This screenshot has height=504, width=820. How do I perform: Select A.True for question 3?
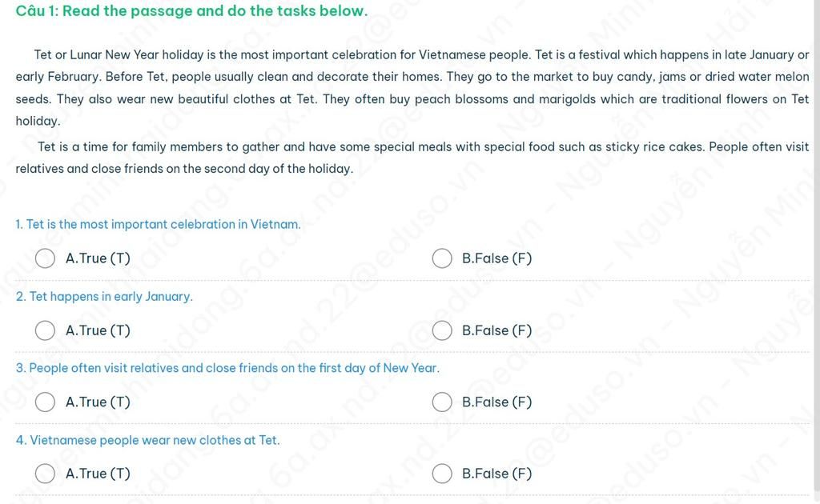[x=45, y=402]
